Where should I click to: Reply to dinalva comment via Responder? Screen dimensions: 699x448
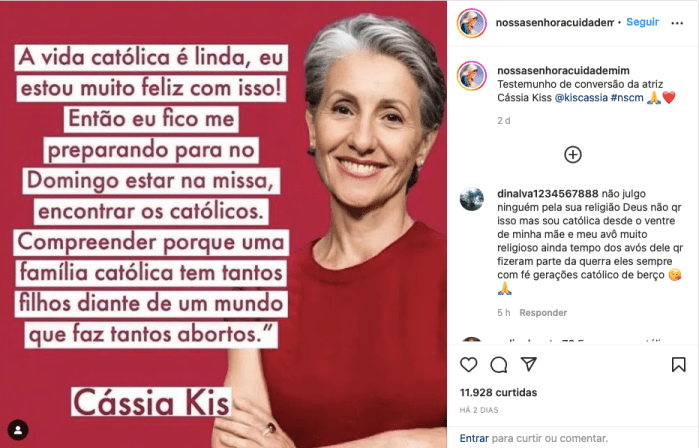543,313
